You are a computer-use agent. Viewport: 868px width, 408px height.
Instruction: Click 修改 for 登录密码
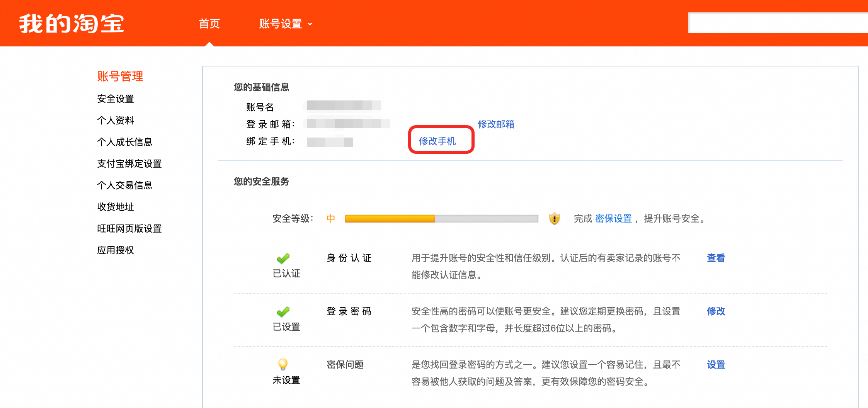pos(716,311)
